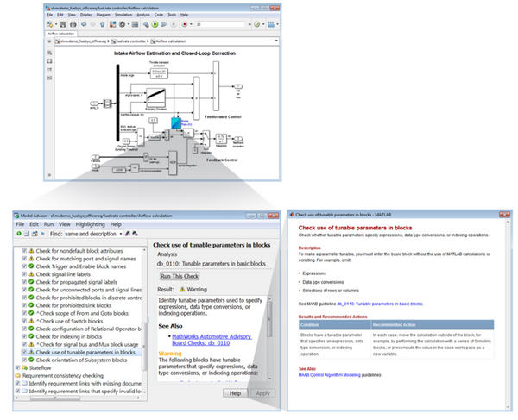Click the Apply button in Model Advisor
This screenshot has height=420, width=518.
263,393
